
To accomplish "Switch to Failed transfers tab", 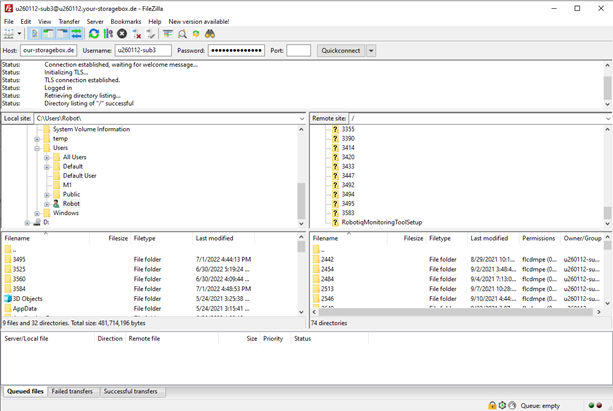I will click(72, 391).
